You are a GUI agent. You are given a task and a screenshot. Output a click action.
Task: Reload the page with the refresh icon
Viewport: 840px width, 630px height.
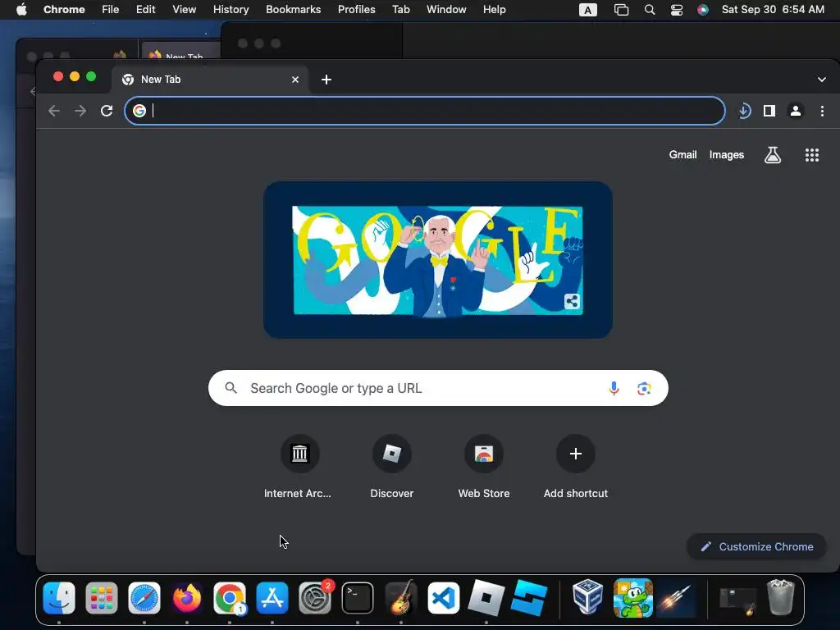click(x=107, y=111)
